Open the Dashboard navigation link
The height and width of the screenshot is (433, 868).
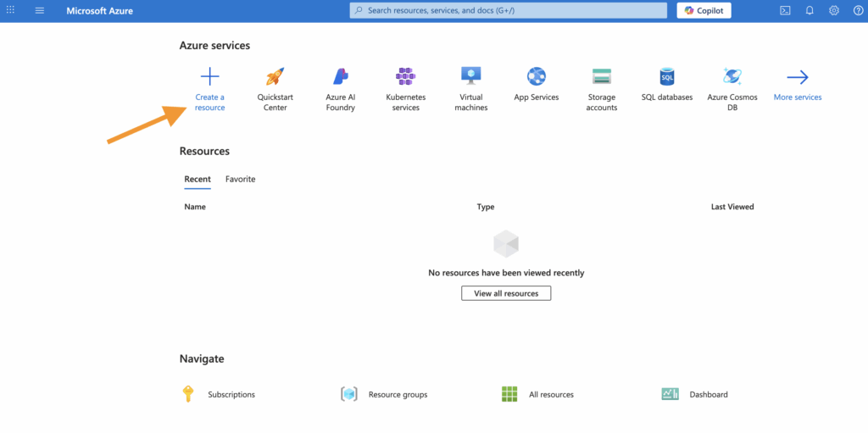click(x=709, y=395)
